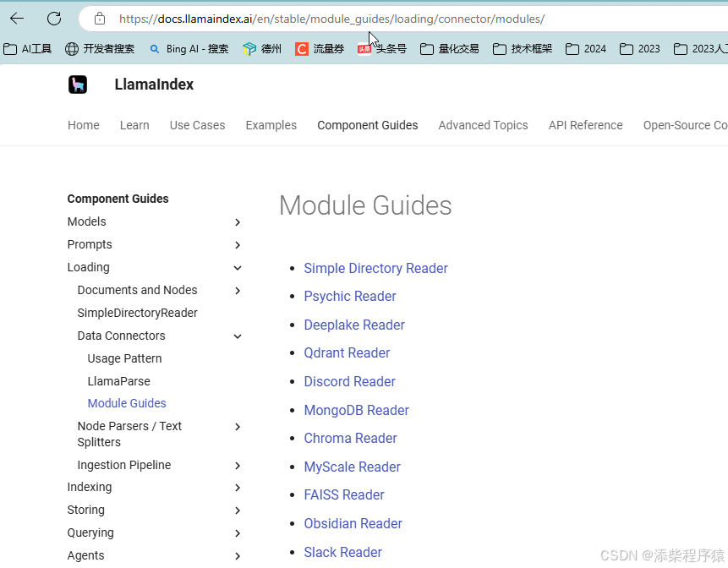This screenshot has height=568, width=728.
Task: Open Models in the sidebar
Action: pyautogui.click(x=87, y=221)
